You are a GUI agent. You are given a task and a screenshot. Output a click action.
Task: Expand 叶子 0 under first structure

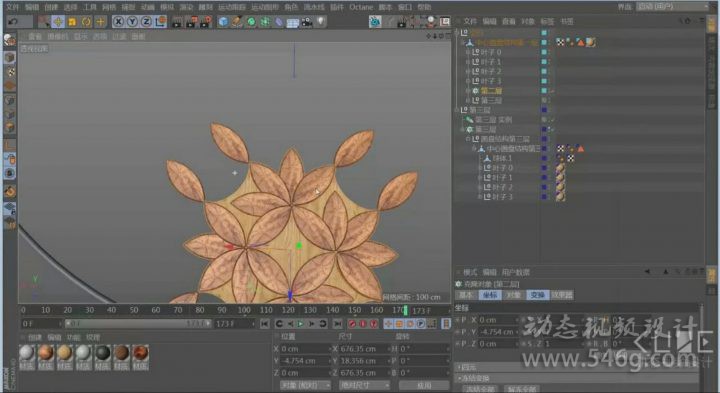coord(468,52)
